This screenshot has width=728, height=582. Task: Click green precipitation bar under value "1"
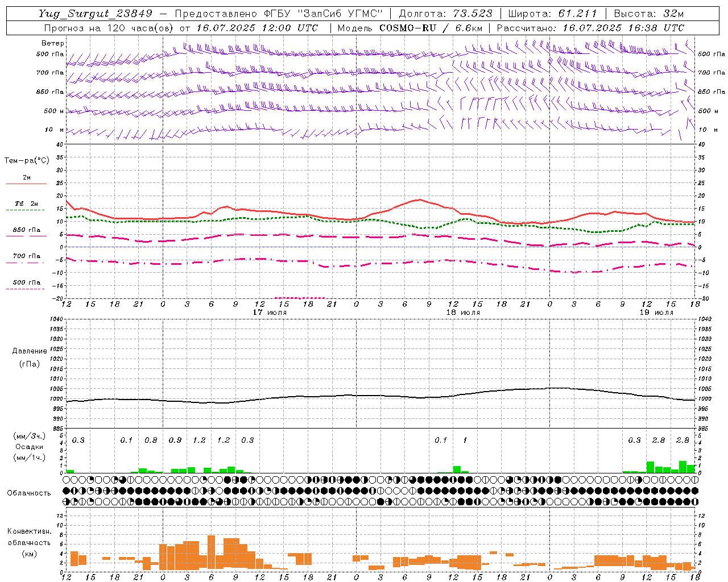coord(457,469)
